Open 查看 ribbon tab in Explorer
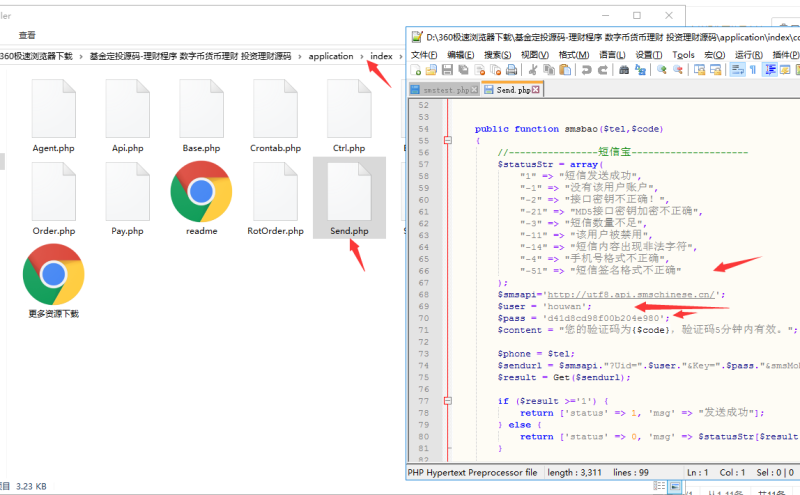This screenshot has height=495, width=800. 27,35
